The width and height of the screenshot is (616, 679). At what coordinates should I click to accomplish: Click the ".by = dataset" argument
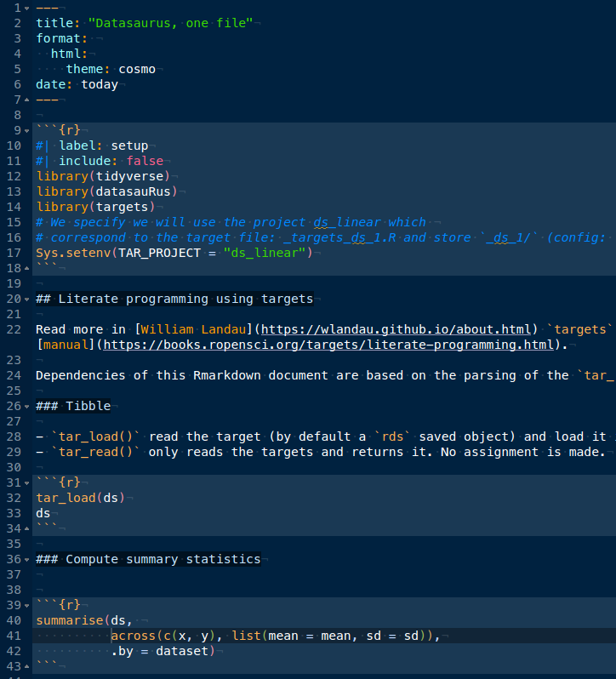pos(163,651)
